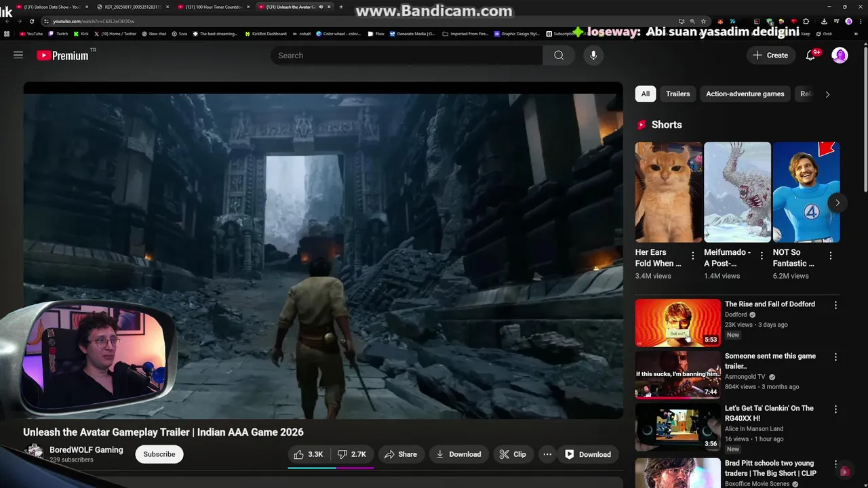Reload the page
The width and height of the screenshot is (868, 488).
point(31,21)
